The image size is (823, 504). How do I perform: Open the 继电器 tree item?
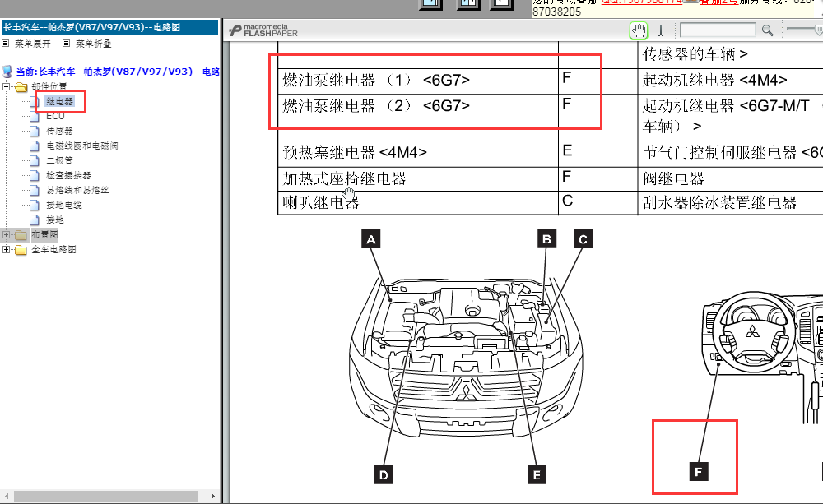click(x=60, y=101)
